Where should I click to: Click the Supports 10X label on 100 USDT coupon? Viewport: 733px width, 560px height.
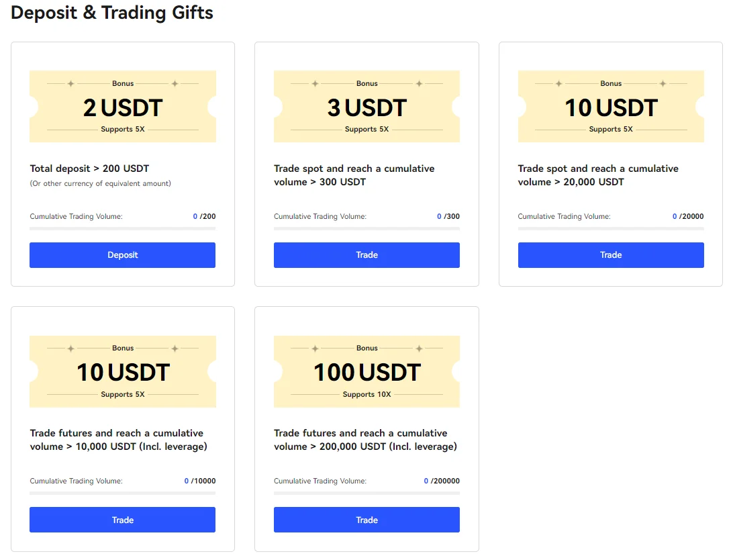366,393
